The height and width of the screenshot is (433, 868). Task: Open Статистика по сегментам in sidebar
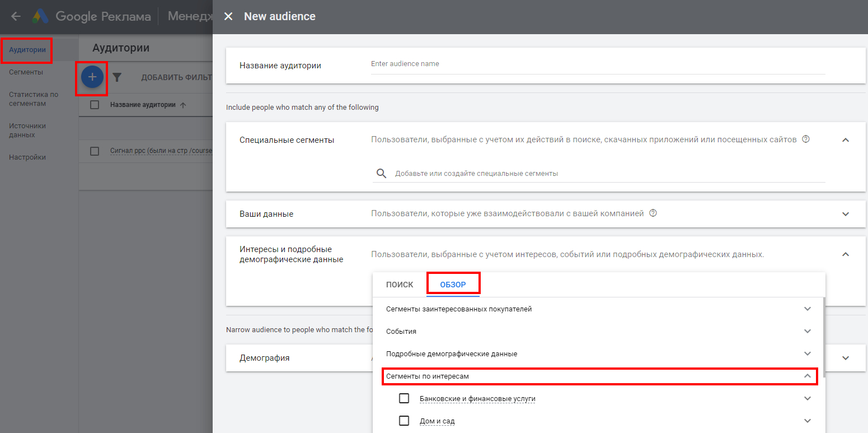pyautogui.click(x=34, y=99)
